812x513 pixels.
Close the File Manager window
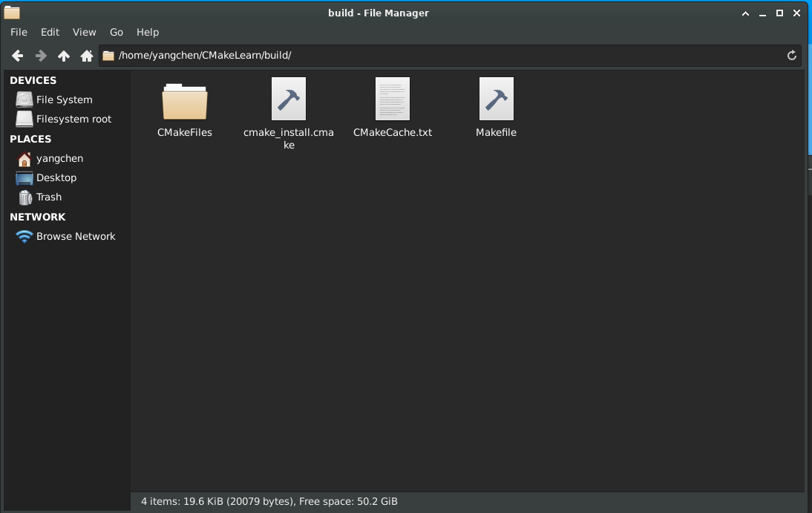pos(797,13)
